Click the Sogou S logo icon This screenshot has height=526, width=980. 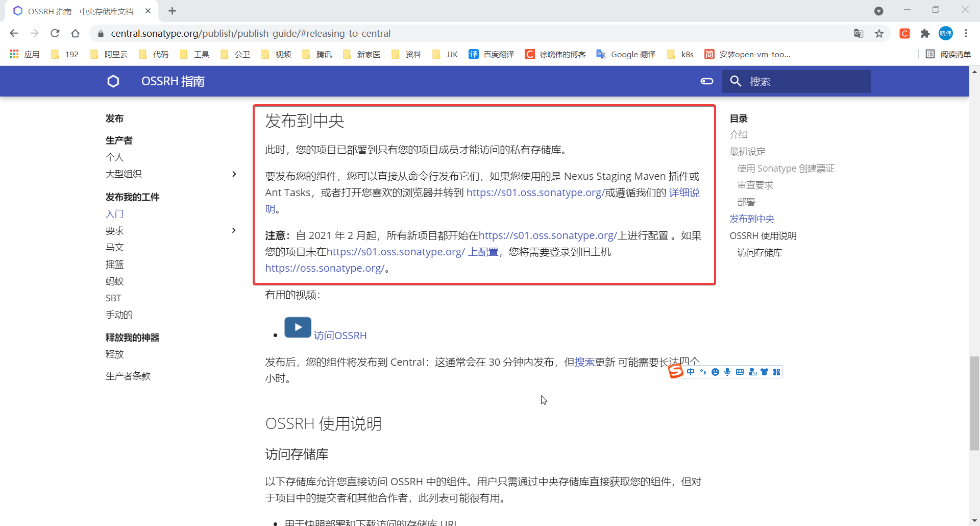(676, 371)
